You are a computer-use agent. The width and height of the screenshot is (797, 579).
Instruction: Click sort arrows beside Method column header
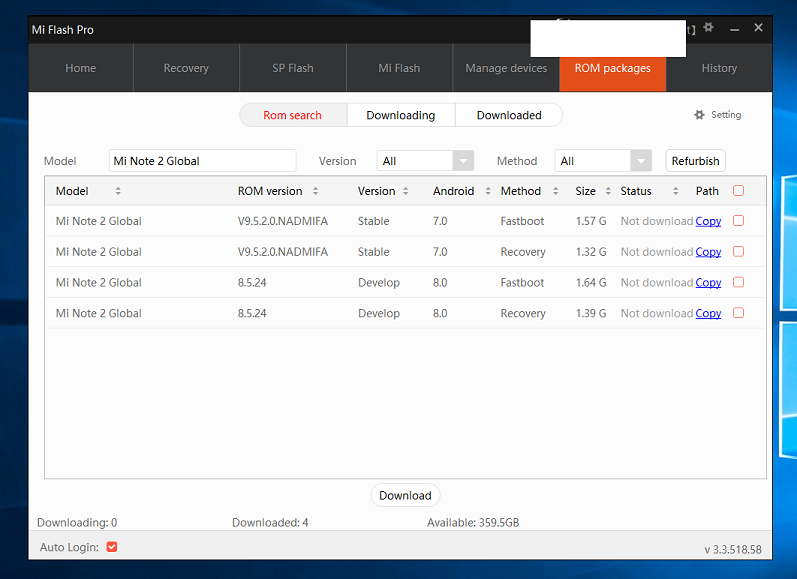coord(554,191)
